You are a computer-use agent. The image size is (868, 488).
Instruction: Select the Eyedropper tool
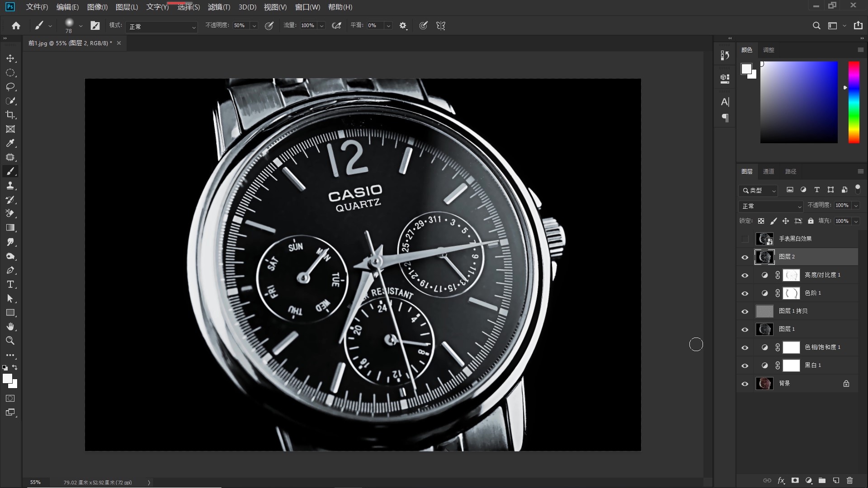(10, 143)
